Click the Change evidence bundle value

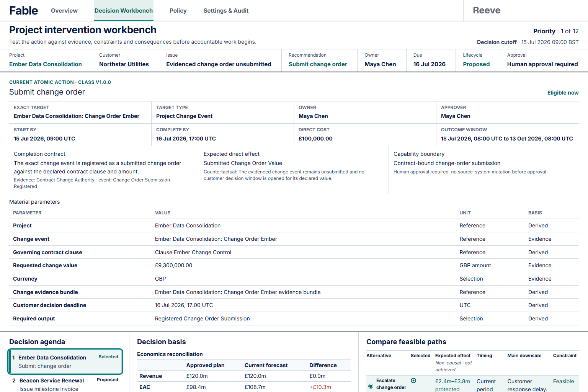click(238, 292)
